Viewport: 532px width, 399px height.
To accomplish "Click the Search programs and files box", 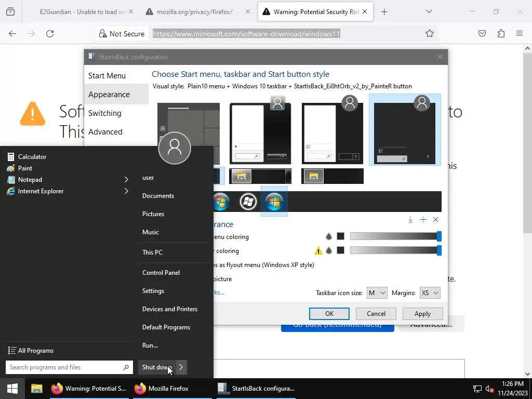I will (x=68, y=367).
